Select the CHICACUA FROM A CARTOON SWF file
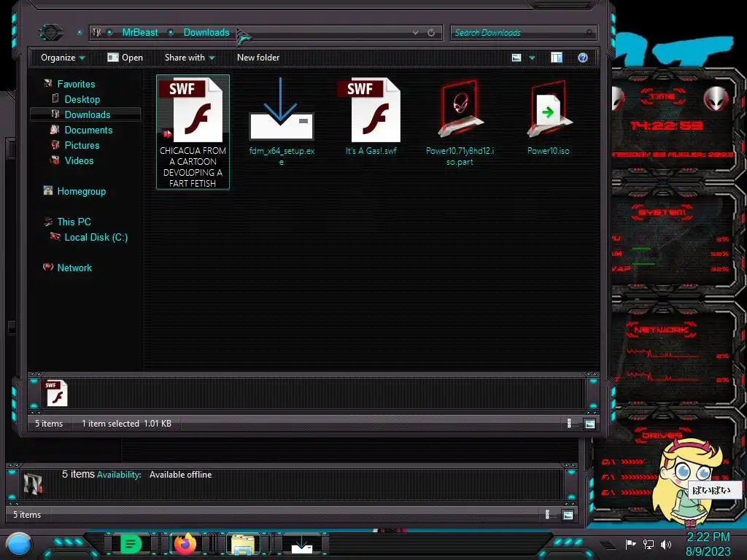 pos(193,132)
